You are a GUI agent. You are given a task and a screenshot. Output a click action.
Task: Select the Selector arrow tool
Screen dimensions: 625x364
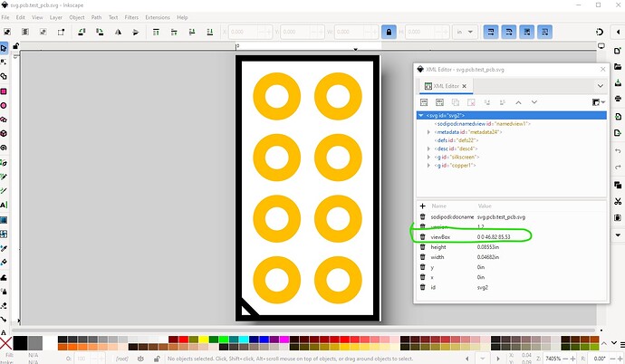pyautogui.click(x=5, y=48)
